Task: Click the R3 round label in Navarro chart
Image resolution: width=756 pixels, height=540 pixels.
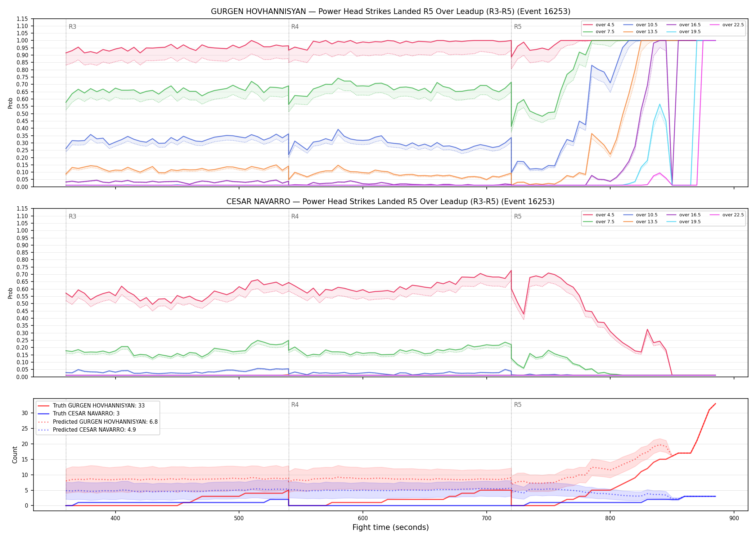Action: click(x=72, y=216)
